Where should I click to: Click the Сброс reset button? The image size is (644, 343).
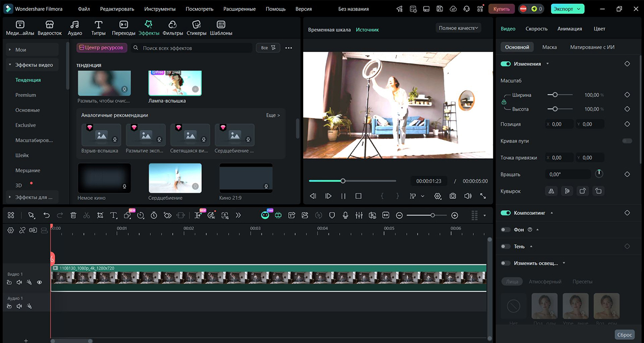(x=624, y=334)
